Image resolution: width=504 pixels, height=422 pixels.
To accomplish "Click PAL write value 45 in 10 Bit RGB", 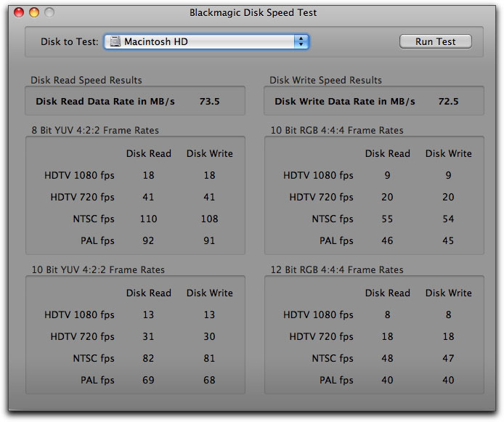I will click(x=448, y=240).
